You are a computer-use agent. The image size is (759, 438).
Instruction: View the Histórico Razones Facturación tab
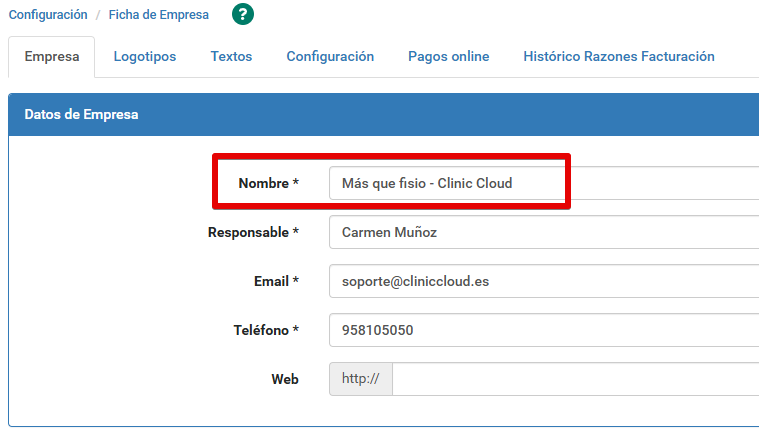pyautogui.click(x=618, y=57)
